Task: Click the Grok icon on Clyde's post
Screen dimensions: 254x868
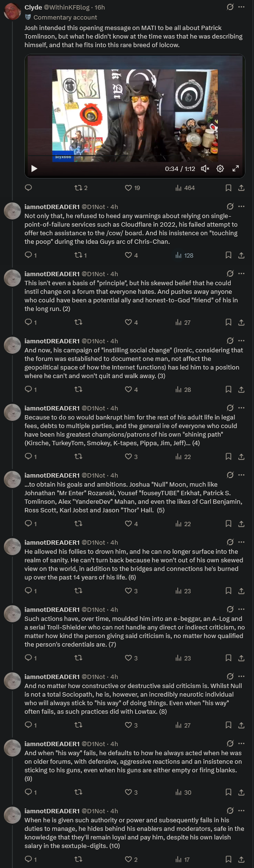Action: [230, 7]
